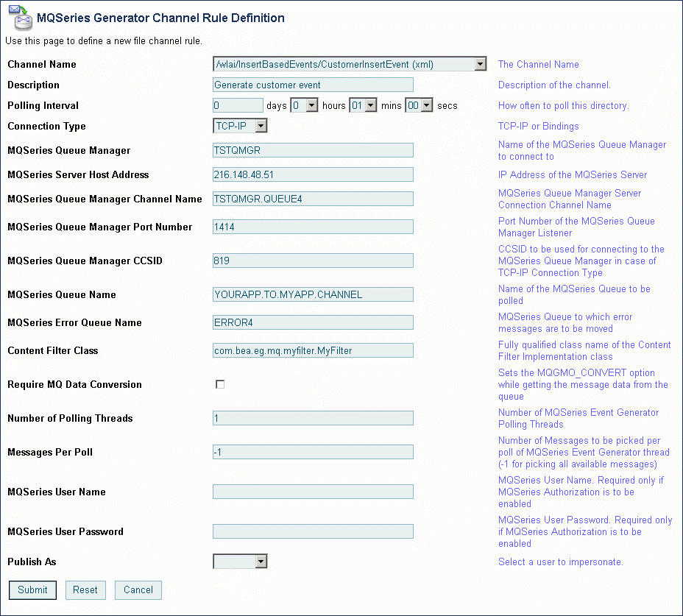Click the Queue Manager Port Number field
The height and width of the screenshot is (616, 683).
313,227
